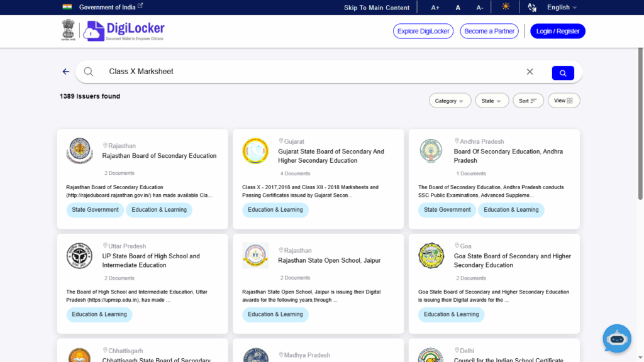Click the Delhi council logo
644x362 pixels.
431,355
